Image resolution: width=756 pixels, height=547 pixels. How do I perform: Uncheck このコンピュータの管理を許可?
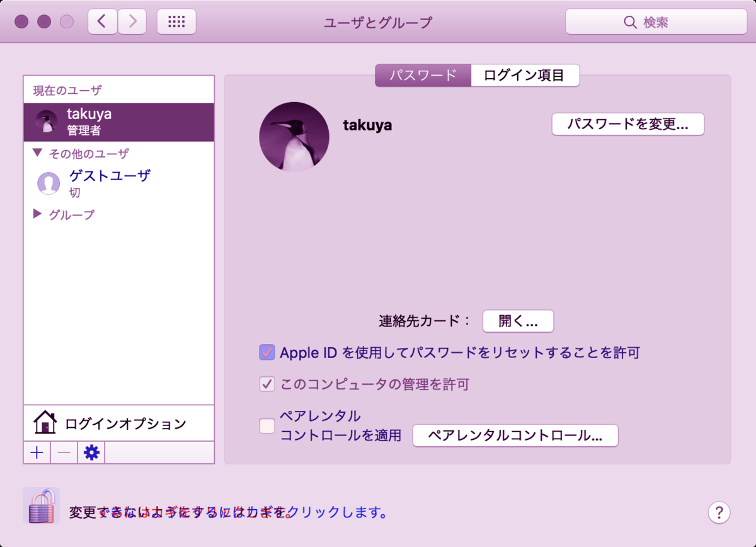click(x=266, y=384)
